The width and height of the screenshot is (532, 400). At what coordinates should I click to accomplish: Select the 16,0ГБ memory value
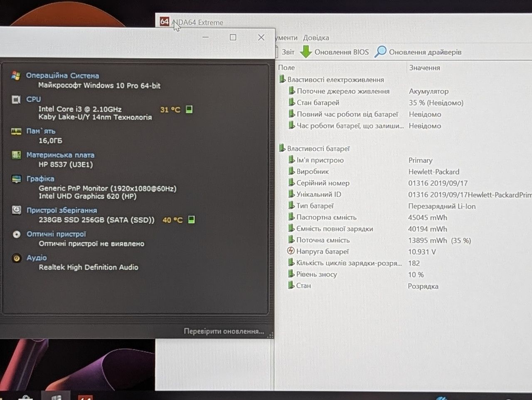(50, 141)
